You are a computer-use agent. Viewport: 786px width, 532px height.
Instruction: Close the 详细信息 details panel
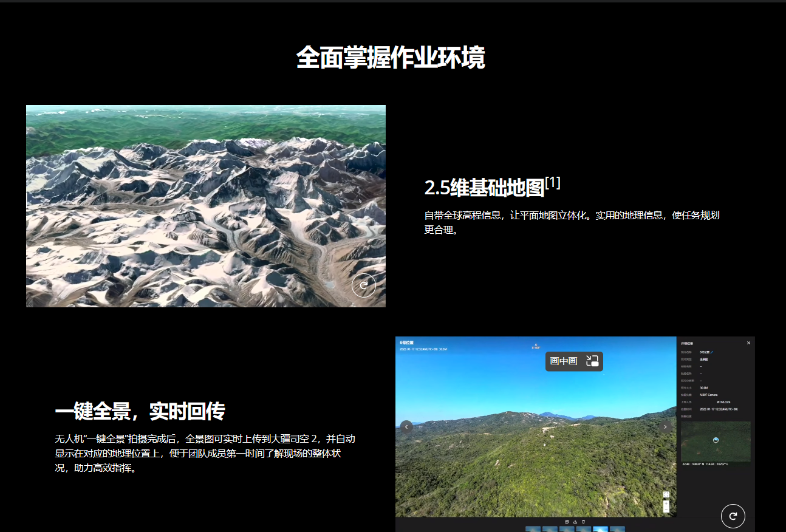pyautogui.click(x=748, y=343)
